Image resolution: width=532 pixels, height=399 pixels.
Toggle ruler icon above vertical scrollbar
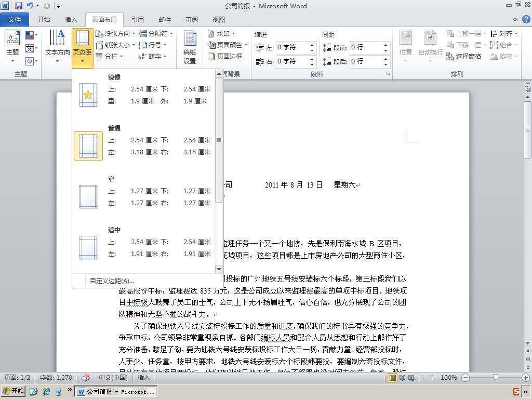coord(528,89)
